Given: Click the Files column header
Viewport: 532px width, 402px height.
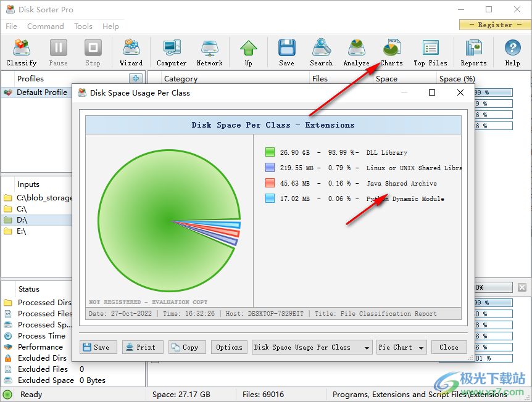Looking at the screenshot, I should click(341, 79).
